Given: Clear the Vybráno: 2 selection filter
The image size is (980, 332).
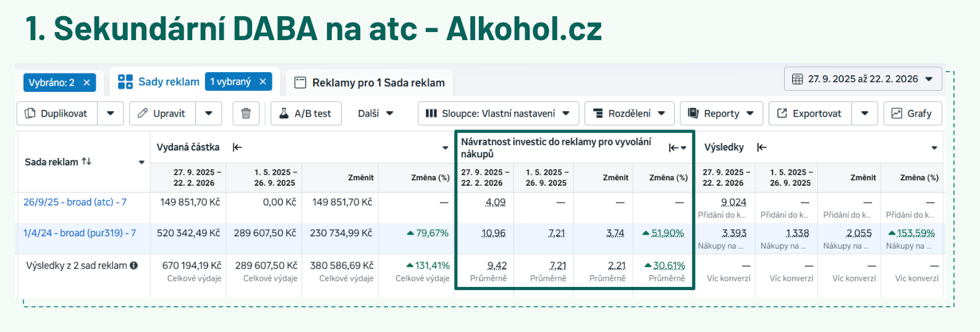Looking at the screenshot, I should click(87, 83).
